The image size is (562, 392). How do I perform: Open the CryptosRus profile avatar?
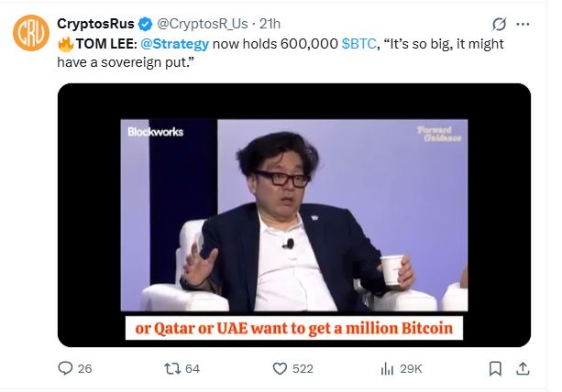coord(31,33)
